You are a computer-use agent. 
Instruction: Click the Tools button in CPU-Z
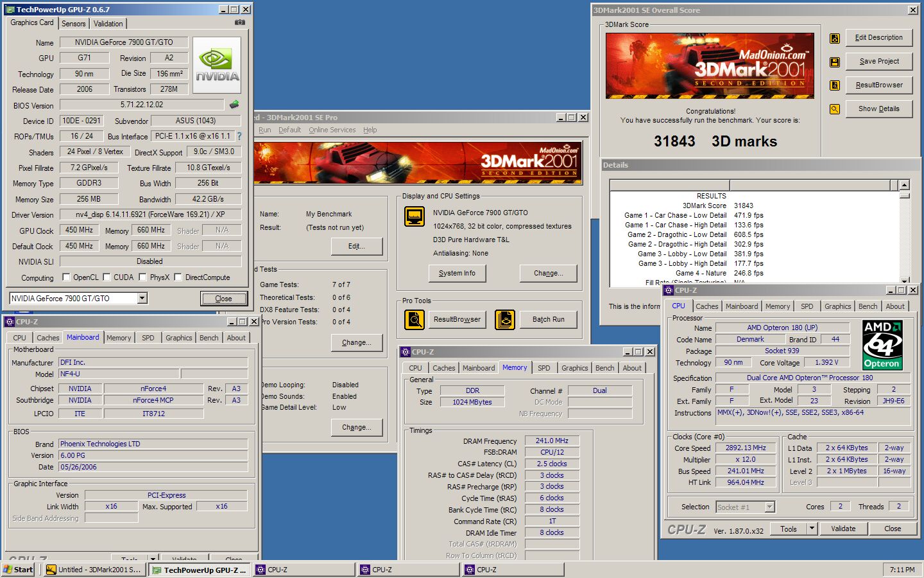[x=789, y=529]
